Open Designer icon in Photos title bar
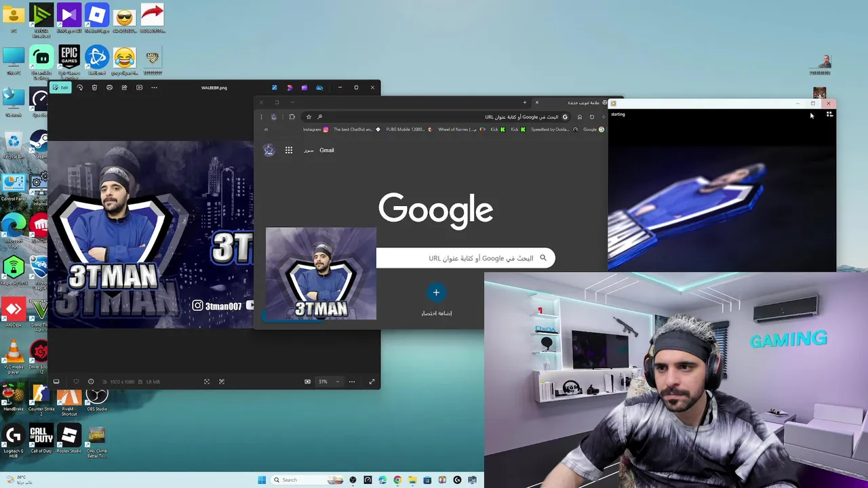 coord(290,87)
